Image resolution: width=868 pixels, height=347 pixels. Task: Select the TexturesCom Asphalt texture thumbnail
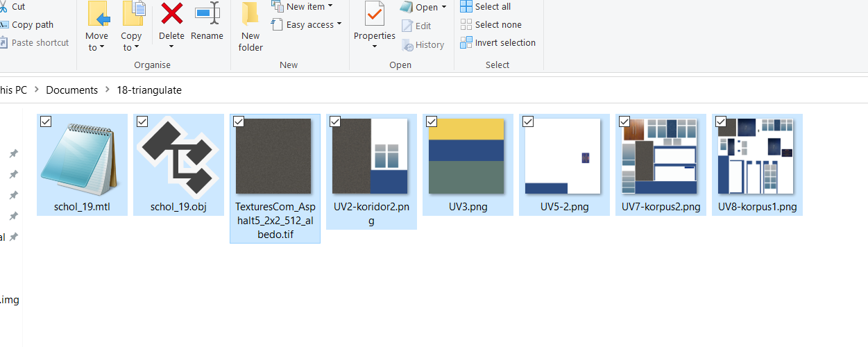click(x=273, y=156)
